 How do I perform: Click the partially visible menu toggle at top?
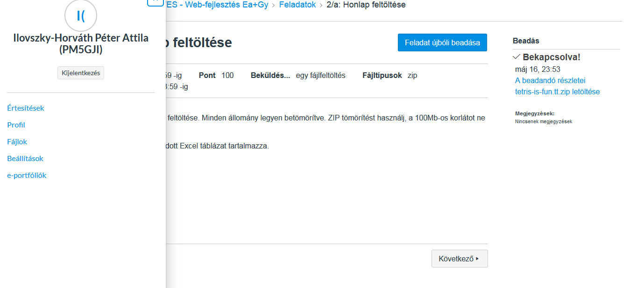(x=155, y=2)
